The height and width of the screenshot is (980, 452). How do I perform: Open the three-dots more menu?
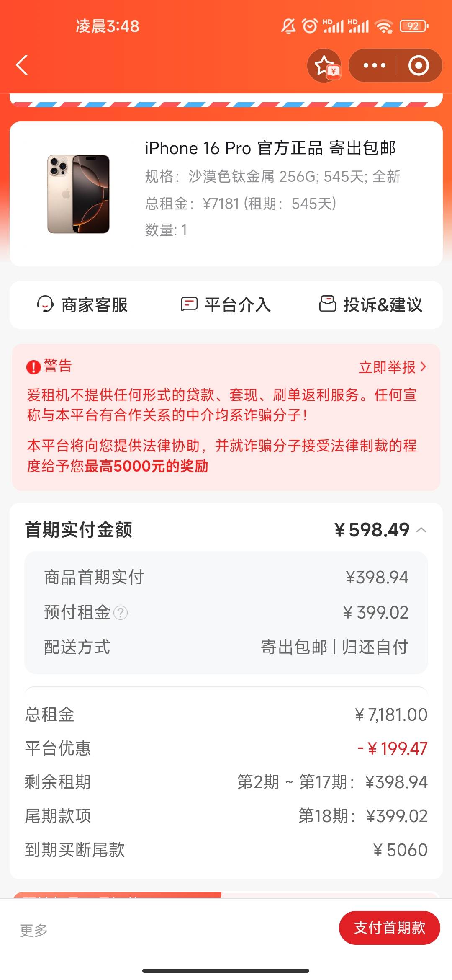click(x=375, y=65)
